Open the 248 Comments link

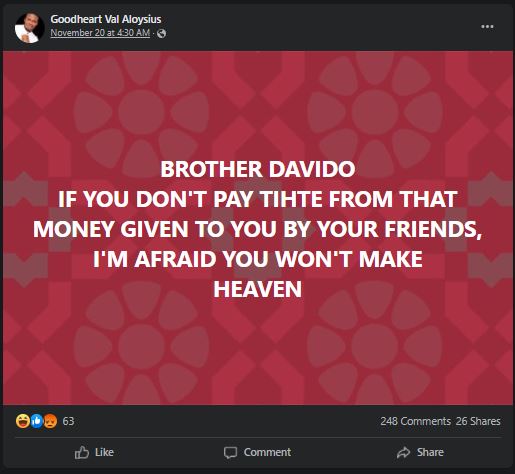(415, 421)
